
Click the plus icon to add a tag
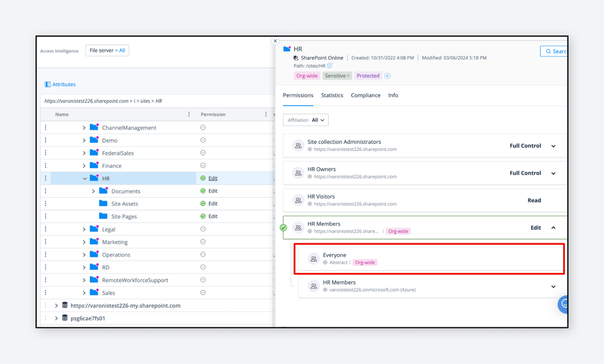pyautogui.click(x=387, y=76)
